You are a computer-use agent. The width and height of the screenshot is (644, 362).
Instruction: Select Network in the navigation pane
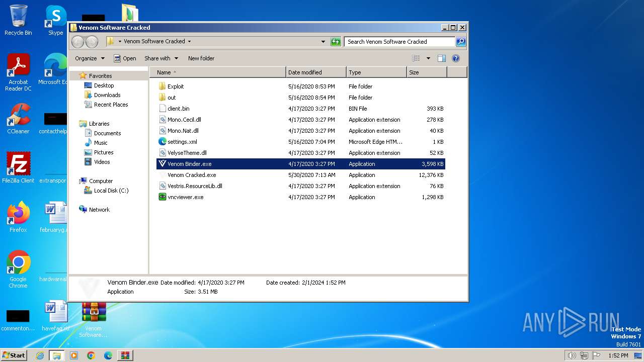click(99, 210)
